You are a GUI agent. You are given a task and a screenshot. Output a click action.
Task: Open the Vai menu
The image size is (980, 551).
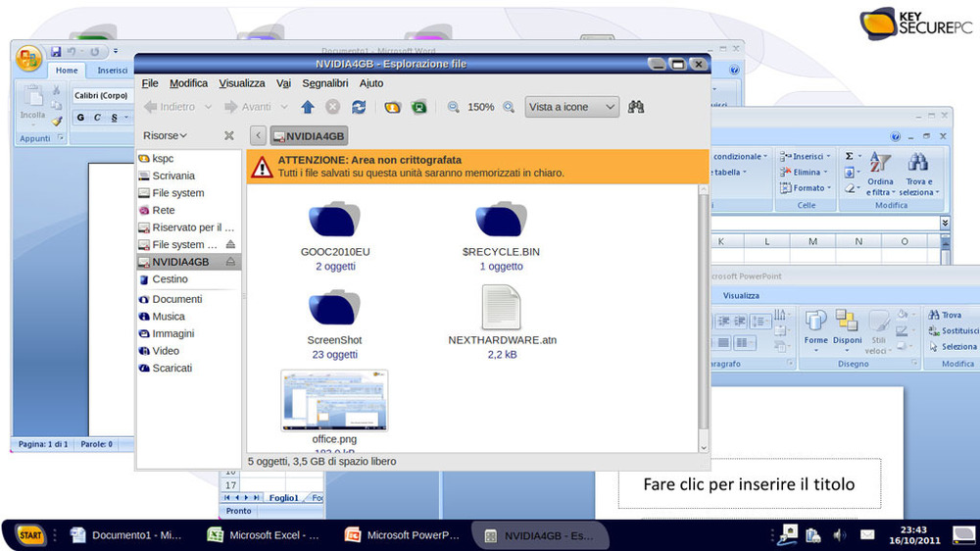[x=284, y=83]
